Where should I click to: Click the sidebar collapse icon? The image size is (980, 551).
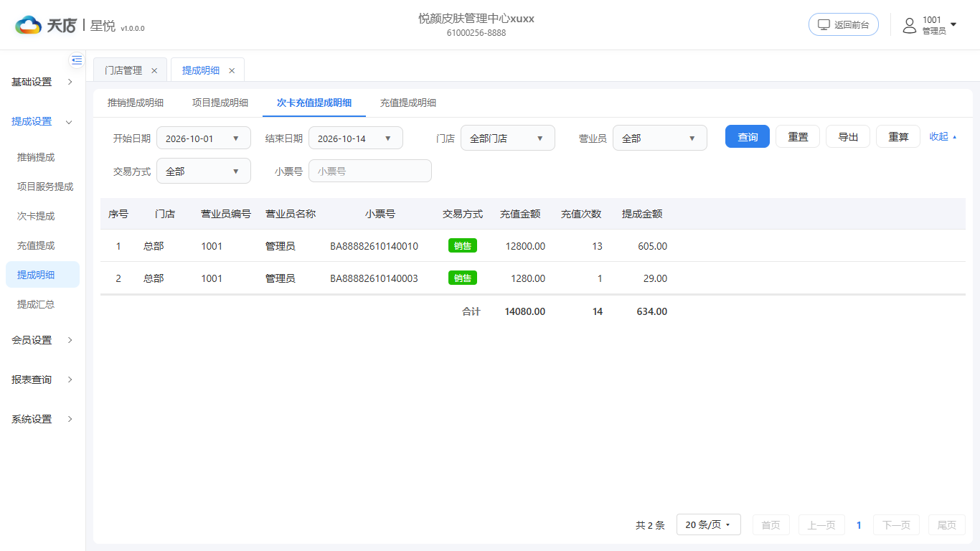[x=77, y=60]
